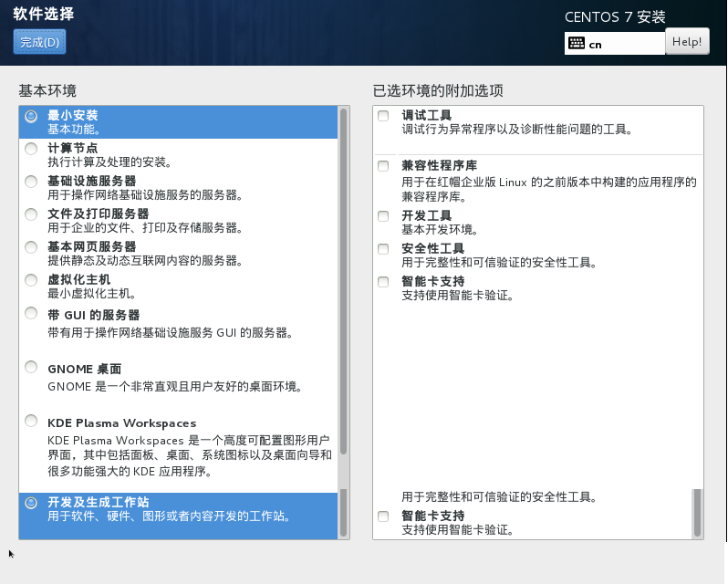Open the cn keyboard layout field
Image resolution: width=728 pixels, height=584 pixels.
tap(615, 44)
